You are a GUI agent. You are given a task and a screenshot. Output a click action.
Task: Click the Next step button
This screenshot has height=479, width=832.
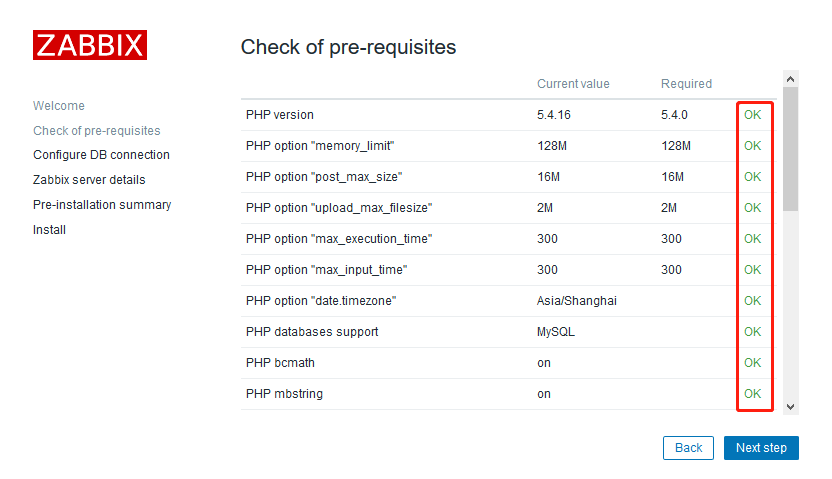pyautogui.click(x=761, y=448)
